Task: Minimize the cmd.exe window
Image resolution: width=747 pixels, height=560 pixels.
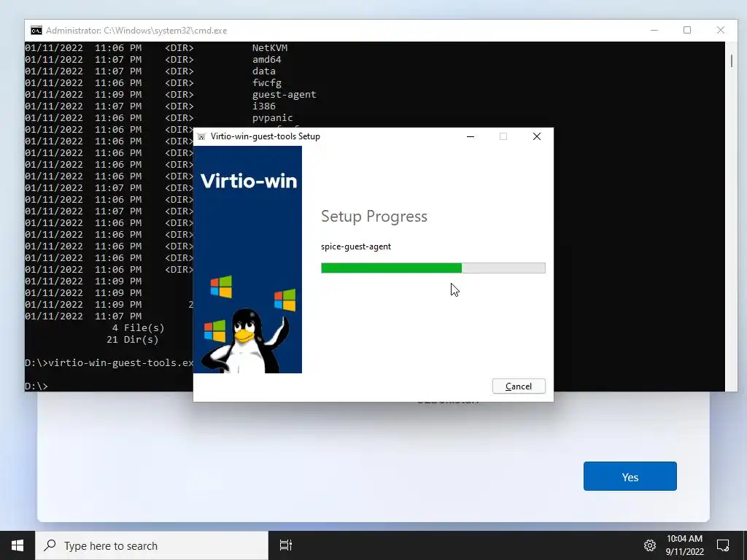Action: [654, 30]
